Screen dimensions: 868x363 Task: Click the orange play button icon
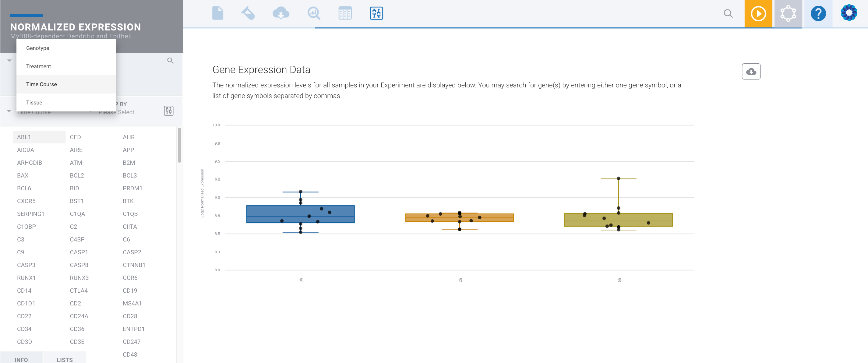pyautogui.click(x=758, y=14)
